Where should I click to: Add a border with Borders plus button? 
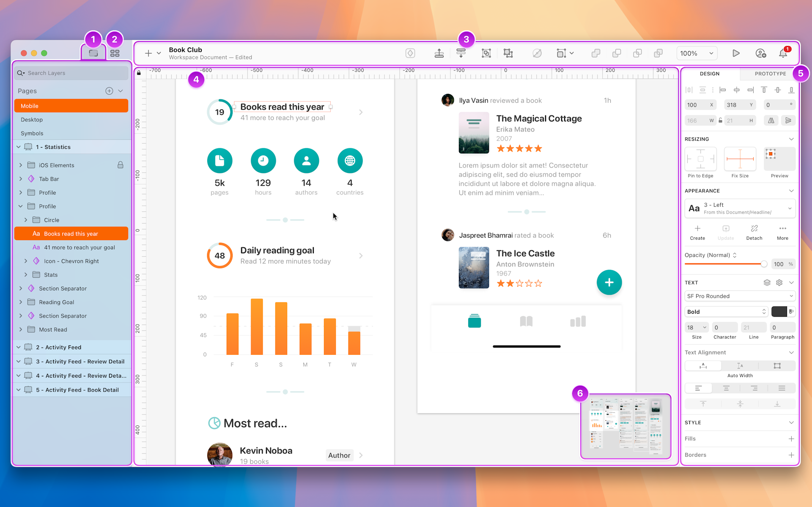[x=791, y=455]
